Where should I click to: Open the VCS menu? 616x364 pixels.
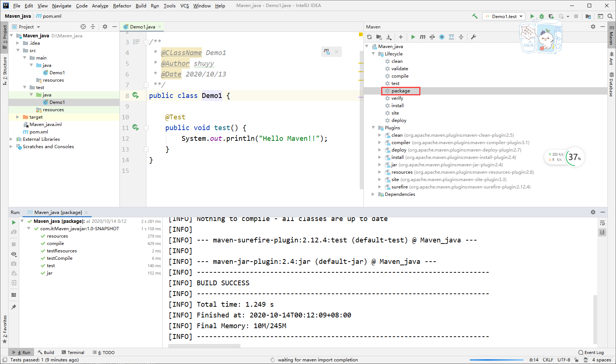pos(185,6)
